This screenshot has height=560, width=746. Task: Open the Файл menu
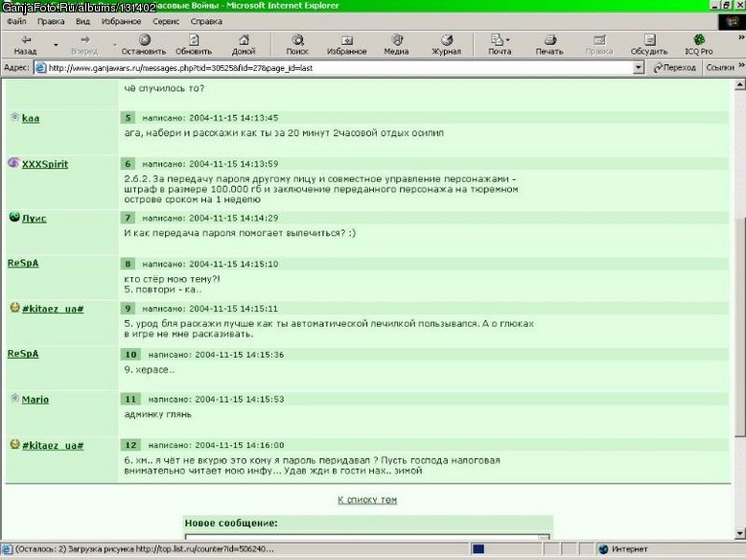tap(16, 21)
